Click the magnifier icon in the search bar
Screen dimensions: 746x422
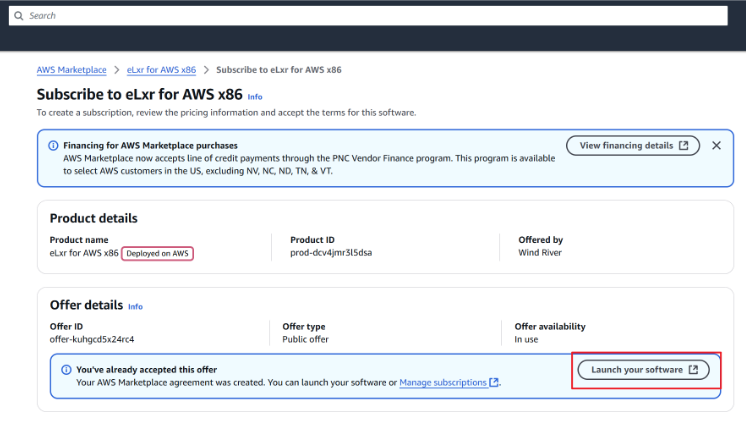point(18,16)
